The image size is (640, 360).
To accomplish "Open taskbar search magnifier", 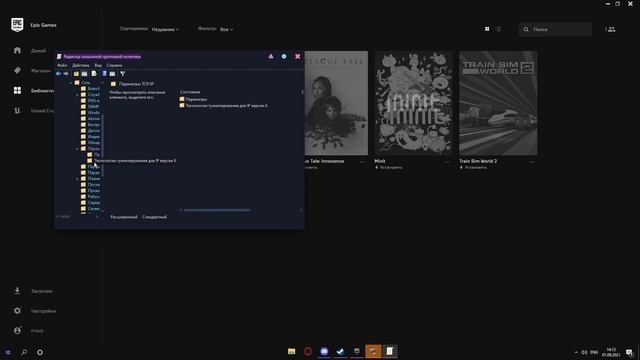I will 24,352.
